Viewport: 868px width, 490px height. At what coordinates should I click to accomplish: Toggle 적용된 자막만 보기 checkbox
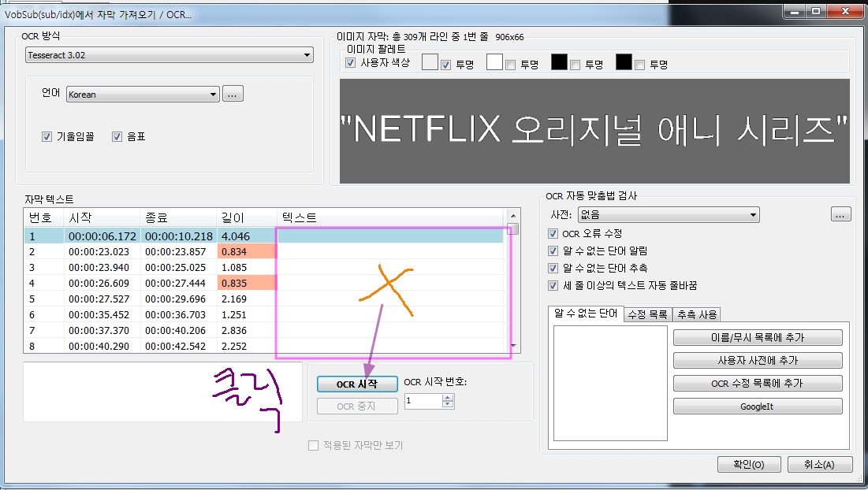(x=313, y=445)
